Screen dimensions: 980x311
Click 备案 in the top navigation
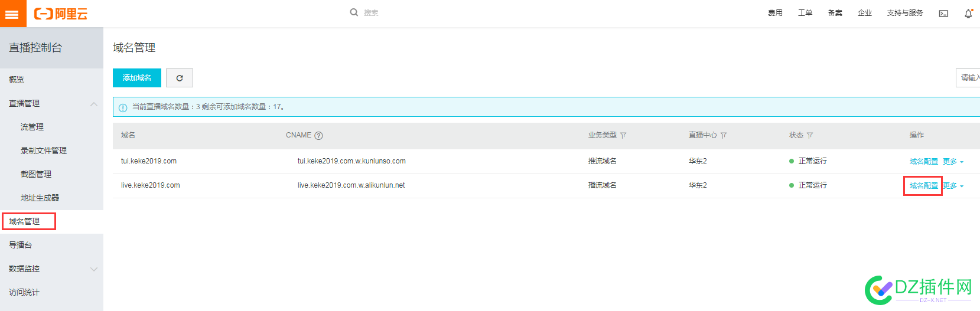pyautogui.click(x=835, y=13)
